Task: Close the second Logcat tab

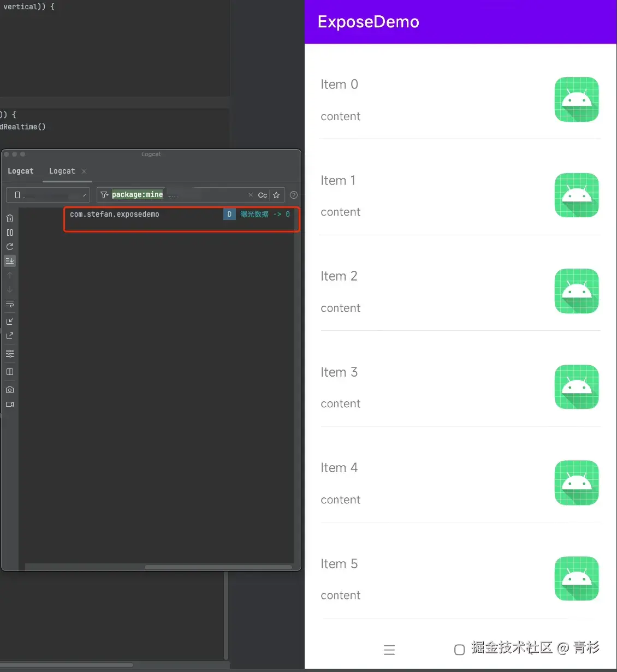Action: (x=84, y=171)
